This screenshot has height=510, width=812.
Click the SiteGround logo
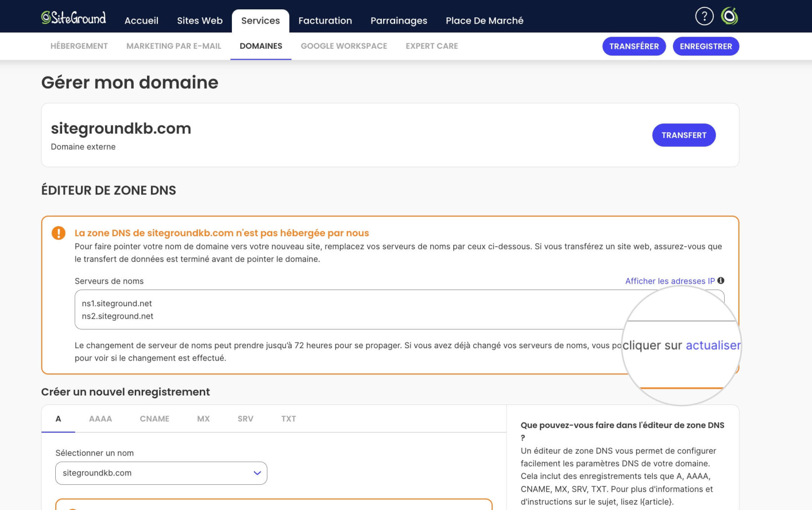[x=74, y=18]
